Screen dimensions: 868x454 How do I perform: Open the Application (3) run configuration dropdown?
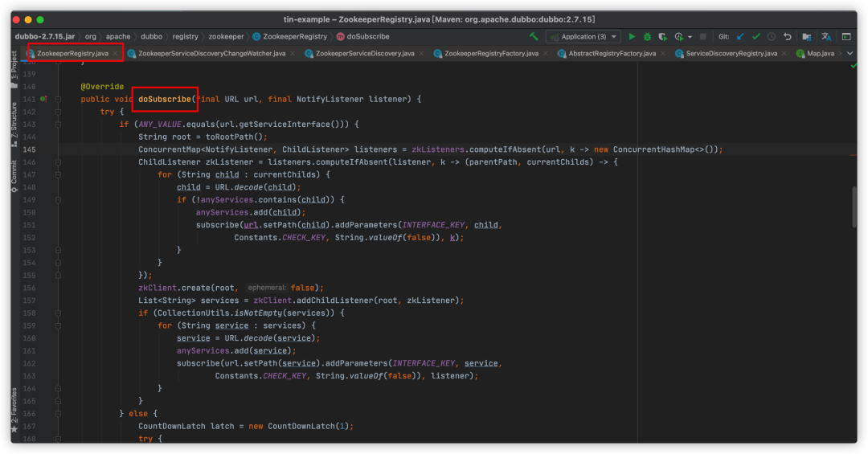tap(583, 36)
